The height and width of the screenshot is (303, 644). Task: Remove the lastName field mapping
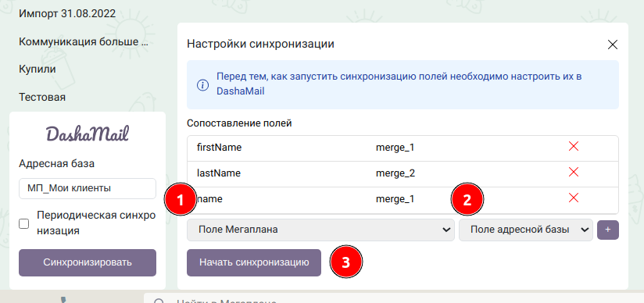point(574,173)
